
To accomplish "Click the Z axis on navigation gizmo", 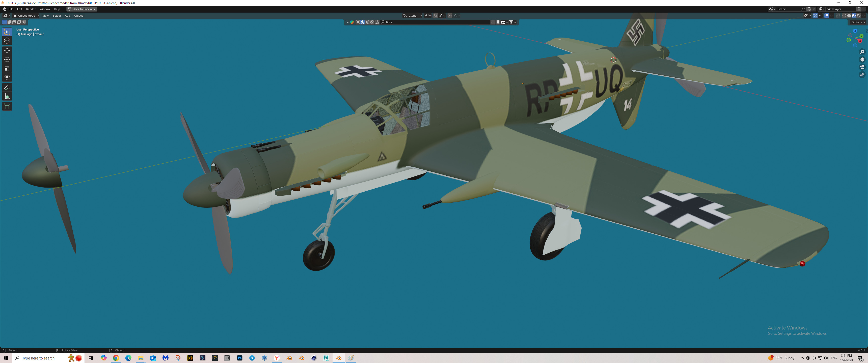I will pyautogui.click(x=855, y=31).
